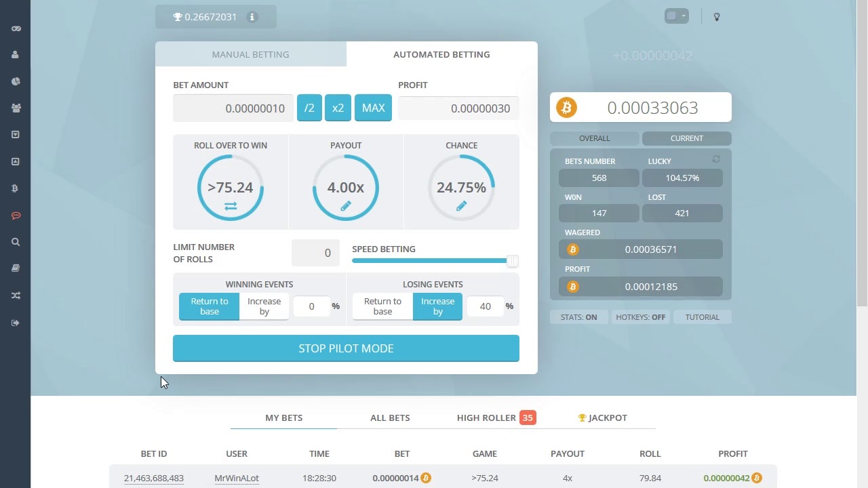This screenshot has height=488, width=868.
Task: Click the winning events percent field
Action: 311,306
